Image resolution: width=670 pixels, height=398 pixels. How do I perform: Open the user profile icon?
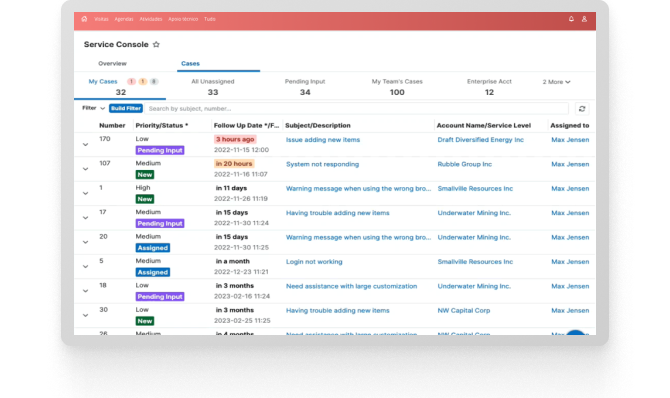(584, 19)
